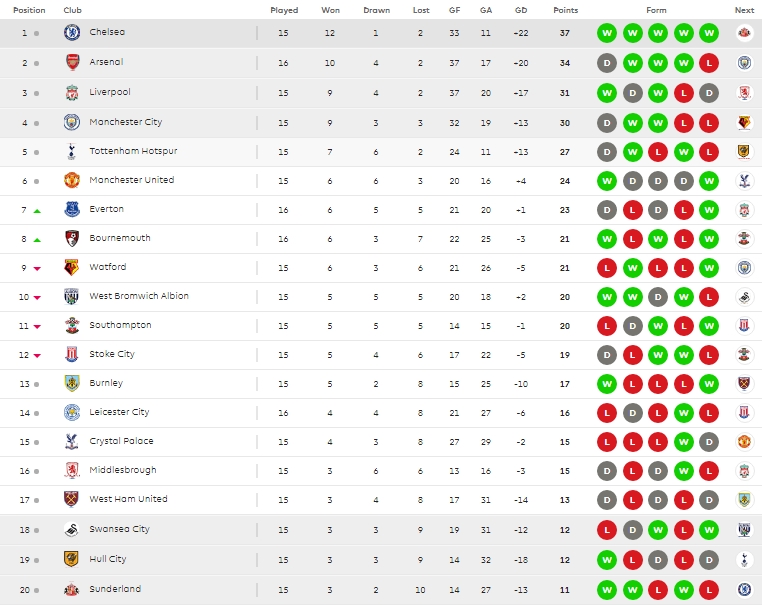
Task: Sort table by Points column header
Action: (566, 10)
